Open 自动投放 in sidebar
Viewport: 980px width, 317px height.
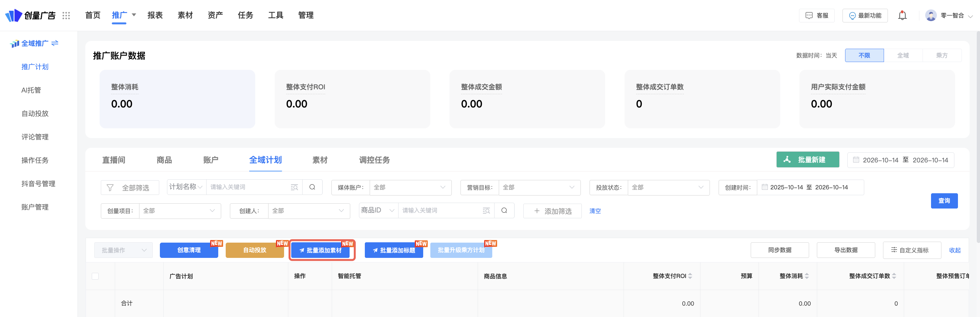coord(35,114)
